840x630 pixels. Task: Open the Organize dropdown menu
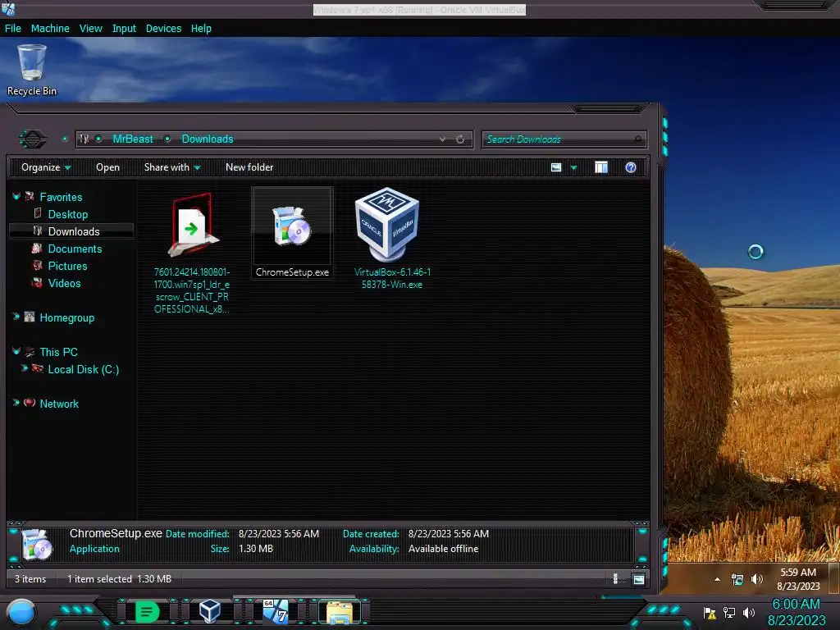point(46,167)
